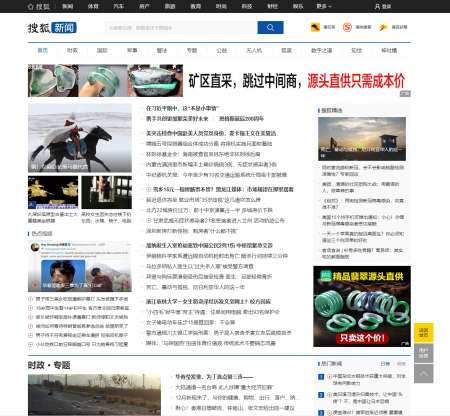Click the yellow-black fox icon beside search

pyautogui.click(x=315, y=27)
